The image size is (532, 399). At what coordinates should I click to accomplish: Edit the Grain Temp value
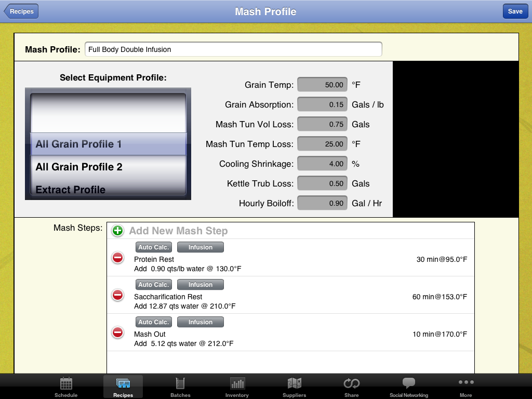322,85
